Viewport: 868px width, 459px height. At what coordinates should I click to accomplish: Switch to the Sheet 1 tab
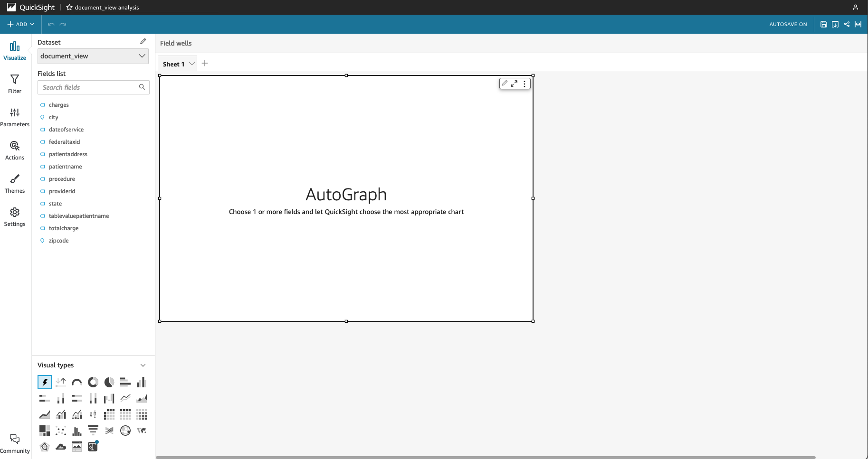coord(174,63)
